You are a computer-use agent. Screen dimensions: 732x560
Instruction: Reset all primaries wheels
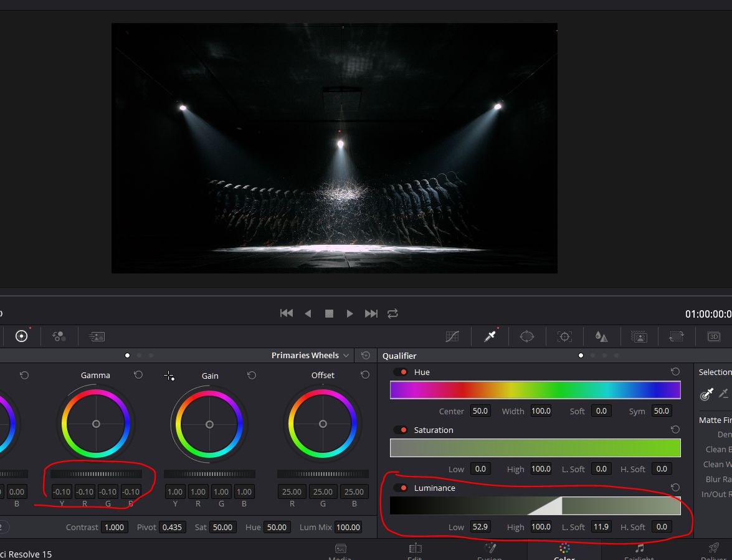coord(366,356)
